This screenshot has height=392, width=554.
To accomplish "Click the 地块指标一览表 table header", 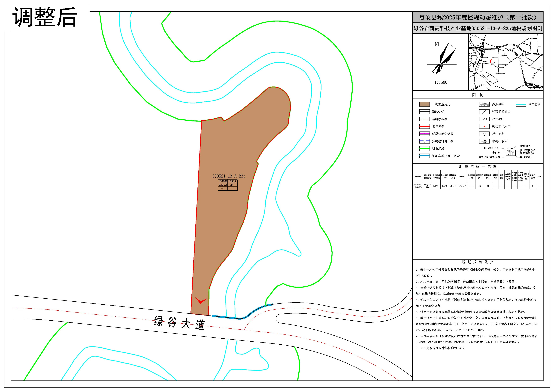I will click(x=478, y=167).
